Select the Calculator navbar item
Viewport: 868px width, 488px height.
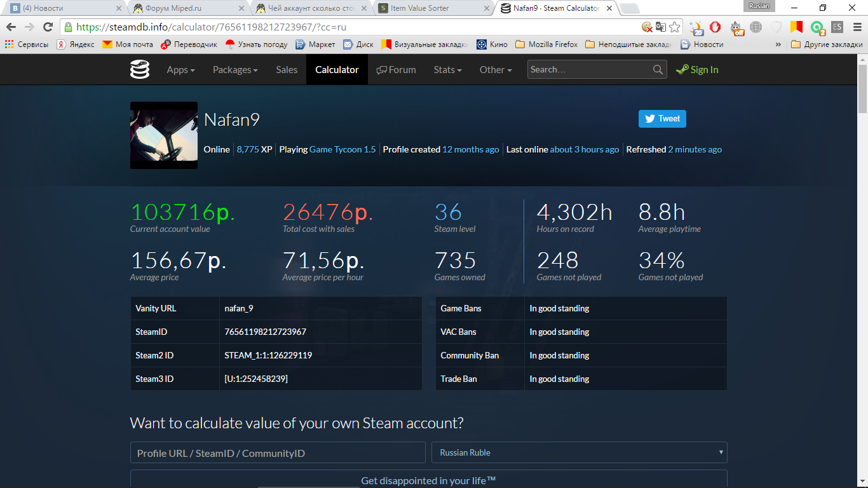[x=337, y=70]
